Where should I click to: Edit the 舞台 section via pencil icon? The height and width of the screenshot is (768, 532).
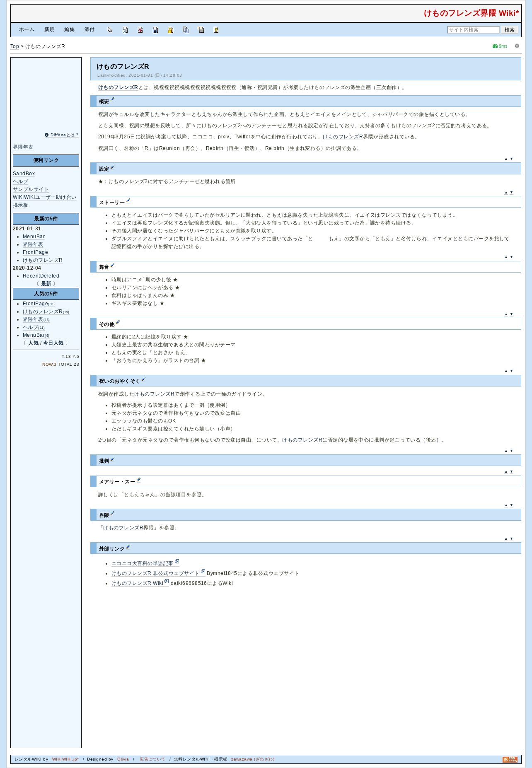tap(112, 266)
